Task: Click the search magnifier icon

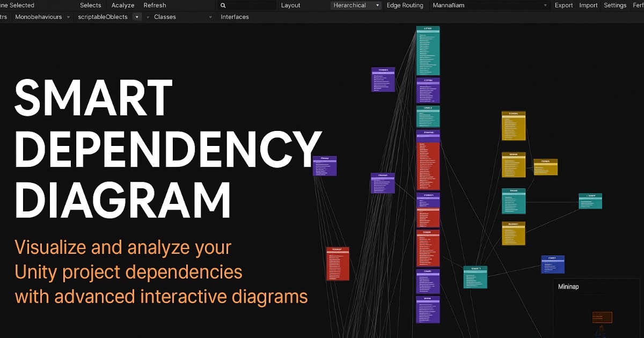Action: tap(222, 5)
